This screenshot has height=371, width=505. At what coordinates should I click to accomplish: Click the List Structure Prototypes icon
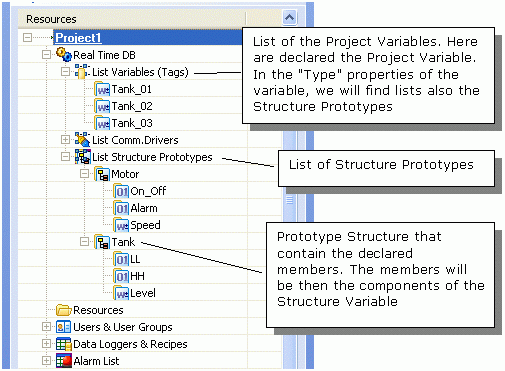click(82, 157)
